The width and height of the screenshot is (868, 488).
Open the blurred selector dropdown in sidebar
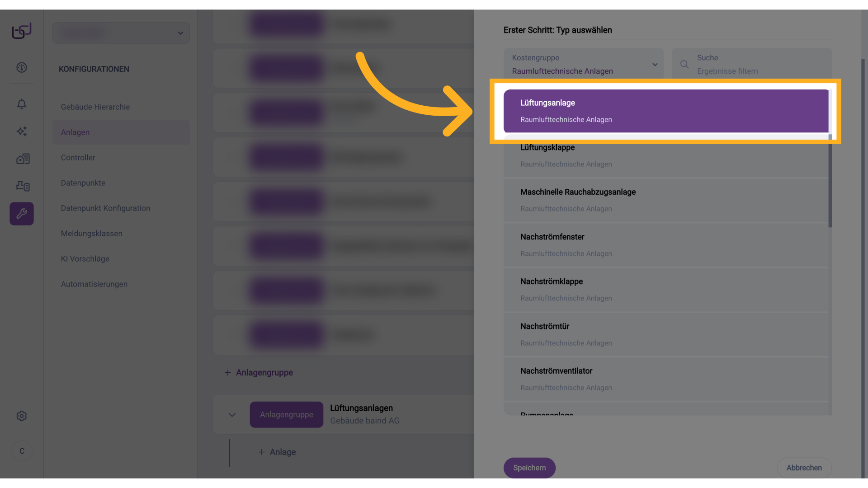click(121, 33)
